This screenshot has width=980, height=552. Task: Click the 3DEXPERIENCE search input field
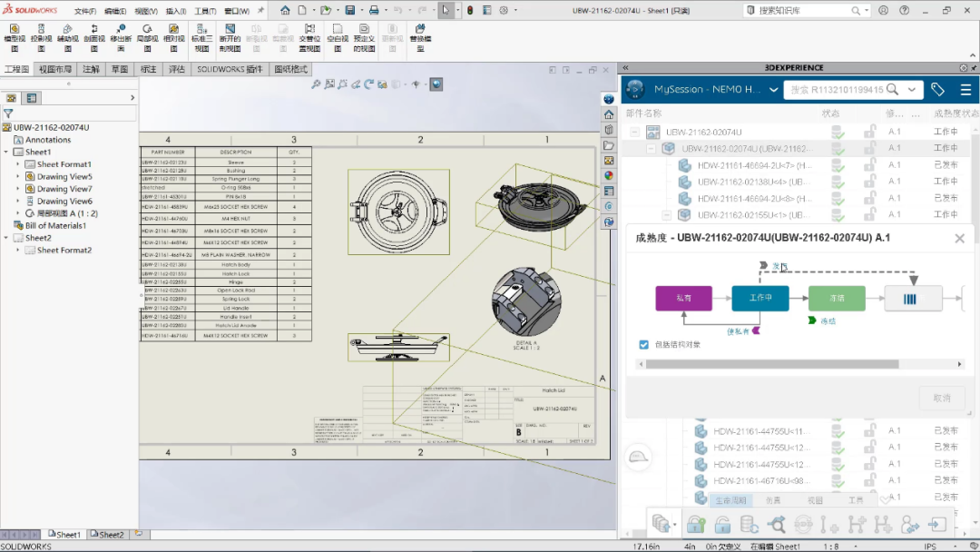pos(838,89)
